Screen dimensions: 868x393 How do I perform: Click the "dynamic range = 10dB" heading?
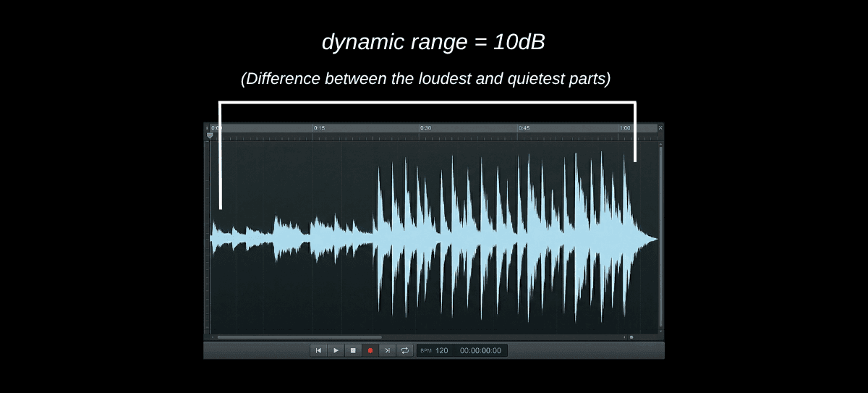point(433,42)
